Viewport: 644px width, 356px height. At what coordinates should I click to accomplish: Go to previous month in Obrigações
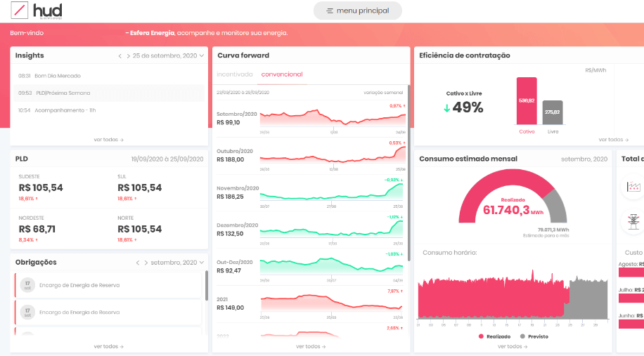tap(138, 263)
